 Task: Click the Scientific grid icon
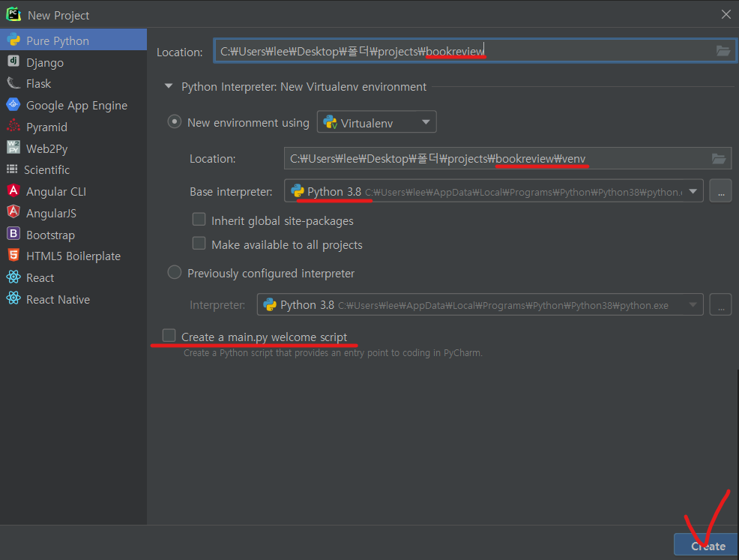pos(12,169)
